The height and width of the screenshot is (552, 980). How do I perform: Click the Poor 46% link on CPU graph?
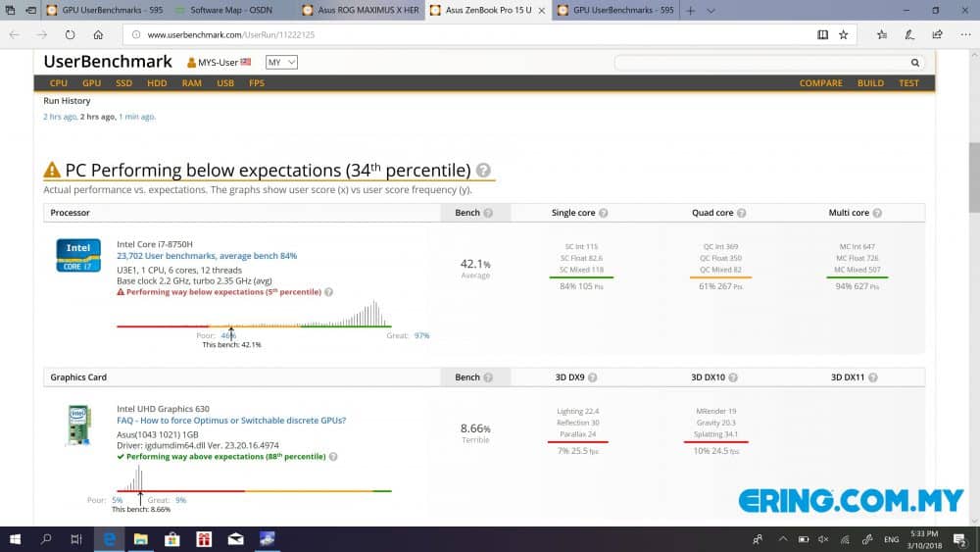coord(228,335)
